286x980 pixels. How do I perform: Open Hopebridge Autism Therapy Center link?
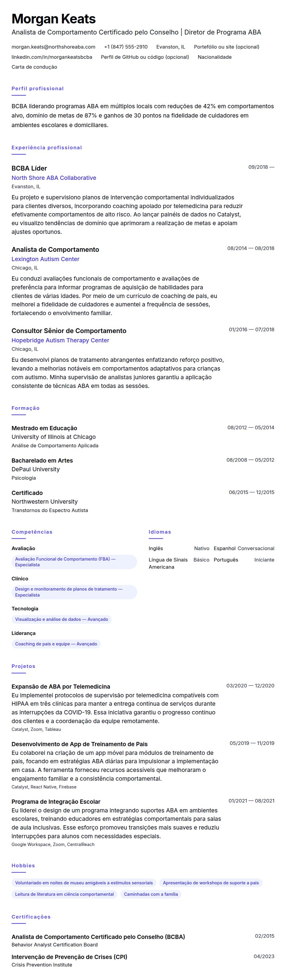[60, 341]
